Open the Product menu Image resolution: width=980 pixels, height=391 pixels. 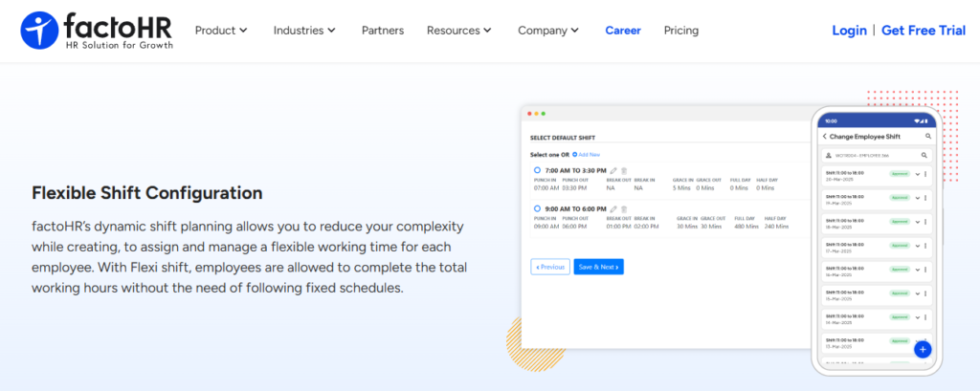pyautogui.click(x=221, y=30)
